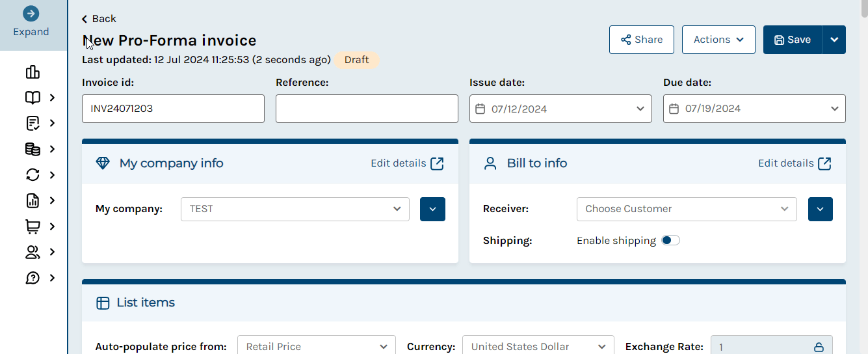This screenshot has height=354, width=868.
Task: Click the Share button
Action: tap(642, 40)
